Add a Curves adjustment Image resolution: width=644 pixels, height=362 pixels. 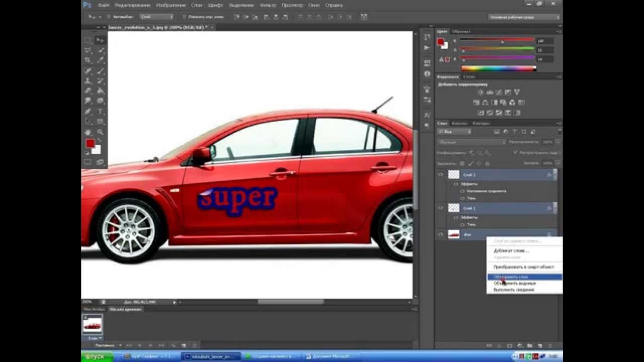[x=499, y=93]
